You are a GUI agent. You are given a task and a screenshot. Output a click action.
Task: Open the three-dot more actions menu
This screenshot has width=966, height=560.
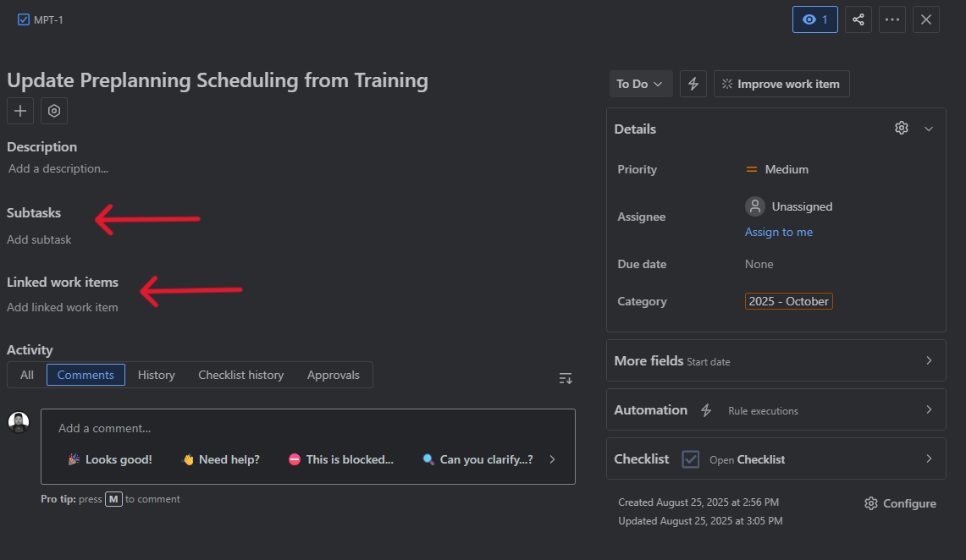892,19
